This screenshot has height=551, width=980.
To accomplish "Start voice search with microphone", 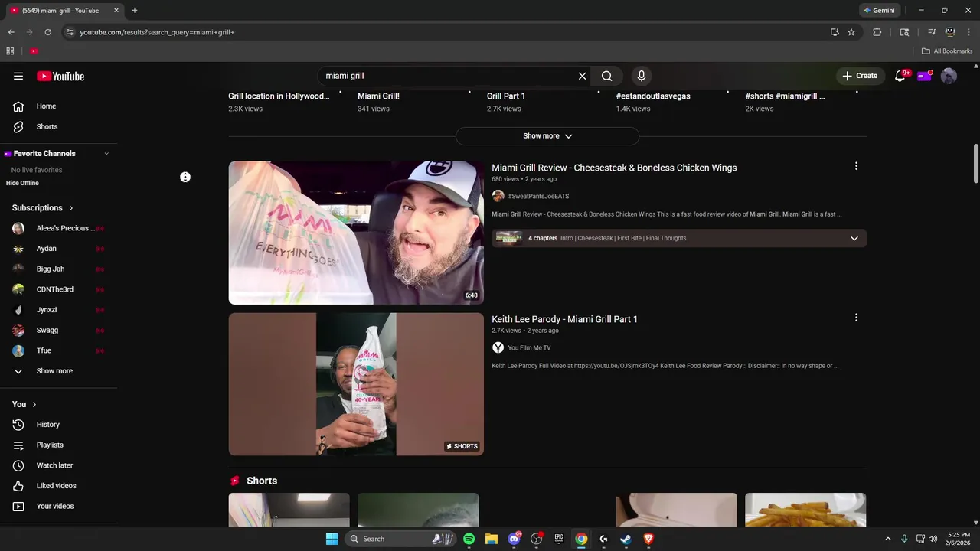I will [642, 76].
